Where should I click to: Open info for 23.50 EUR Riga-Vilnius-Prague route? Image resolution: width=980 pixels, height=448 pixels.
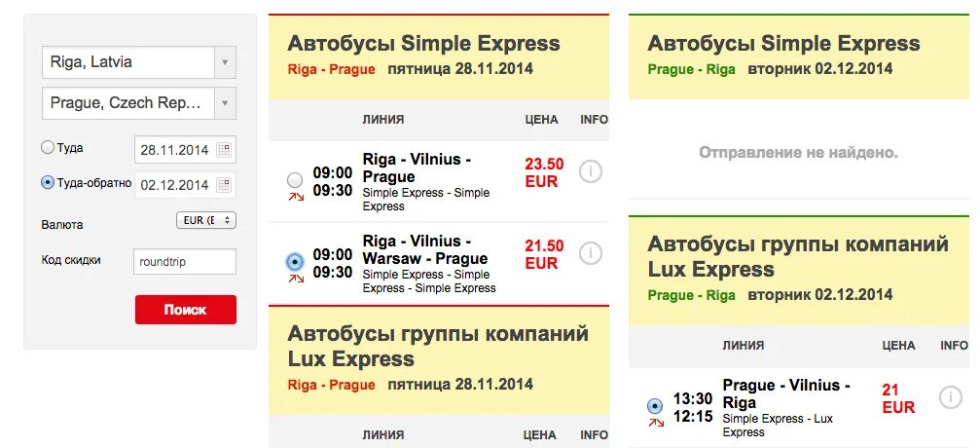(x=590, y=171)
